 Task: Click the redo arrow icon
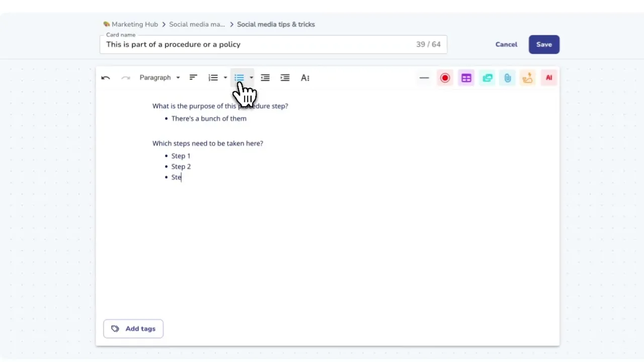126,78
